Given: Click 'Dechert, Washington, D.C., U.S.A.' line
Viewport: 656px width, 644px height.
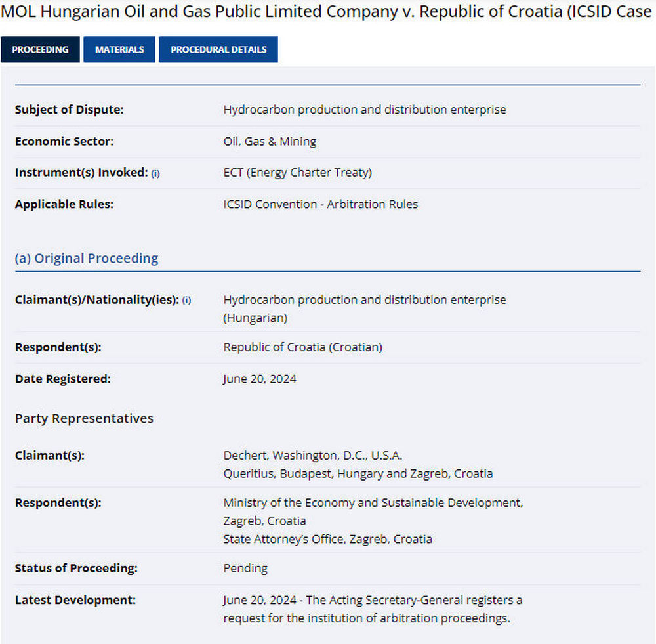Looking at the screenshot, I should (x=313, y=456).
